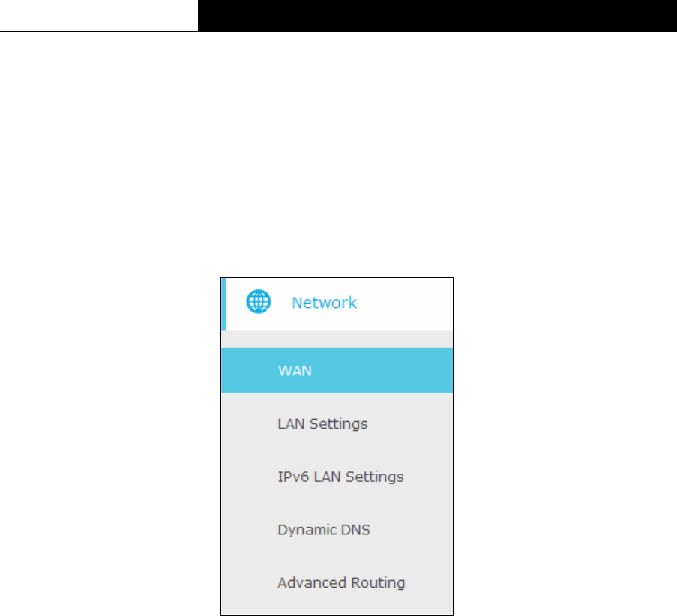Click the gray gap below Network header
Viewport: 677px width, 616px height.
coord(337,339)
